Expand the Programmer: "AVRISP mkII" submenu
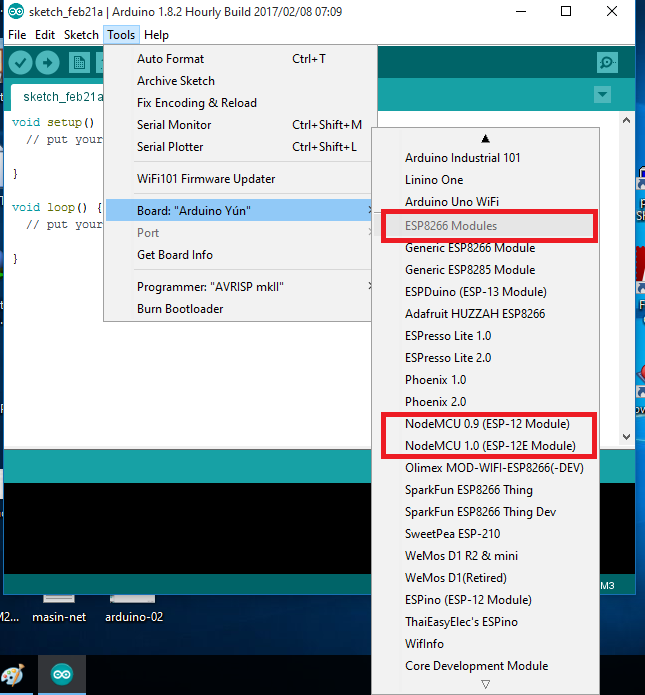Screen dimensions: 645x695 [x=238, y=287]
